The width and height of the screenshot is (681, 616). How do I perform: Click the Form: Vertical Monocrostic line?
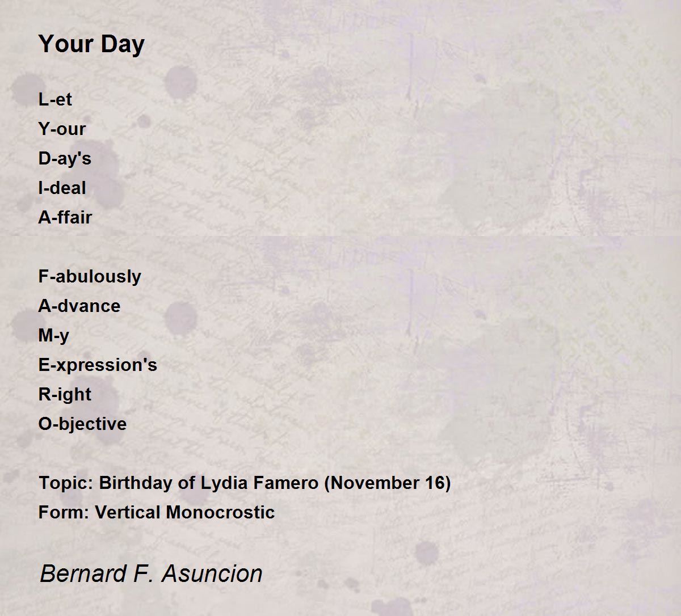(157, 512)
